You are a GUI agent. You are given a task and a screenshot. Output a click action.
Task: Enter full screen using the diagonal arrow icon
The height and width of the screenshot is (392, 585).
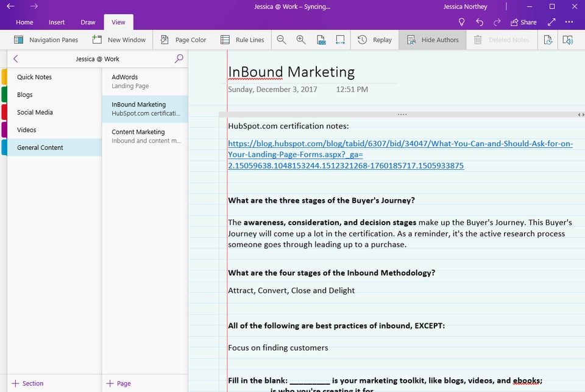tap(550, 22)
